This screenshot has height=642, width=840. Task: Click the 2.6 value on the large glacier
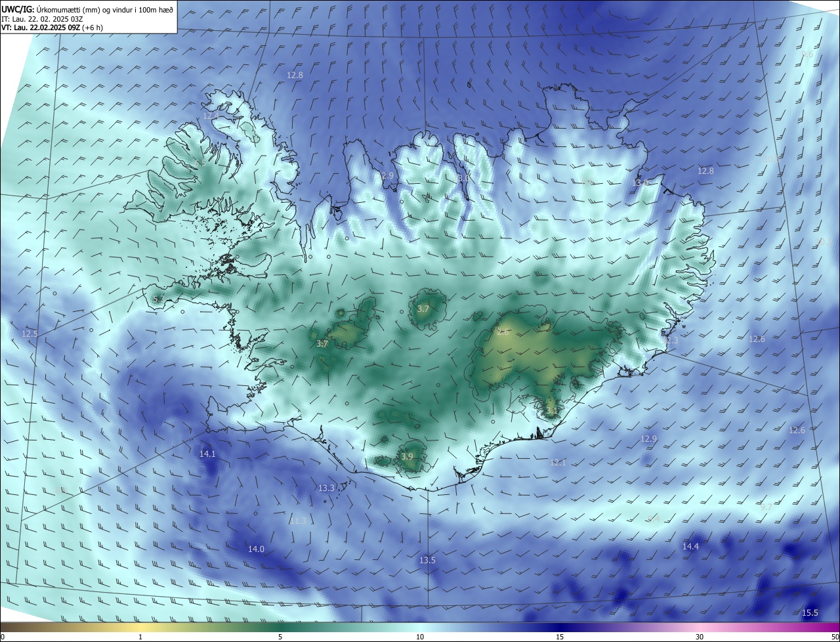click(503, 332)
